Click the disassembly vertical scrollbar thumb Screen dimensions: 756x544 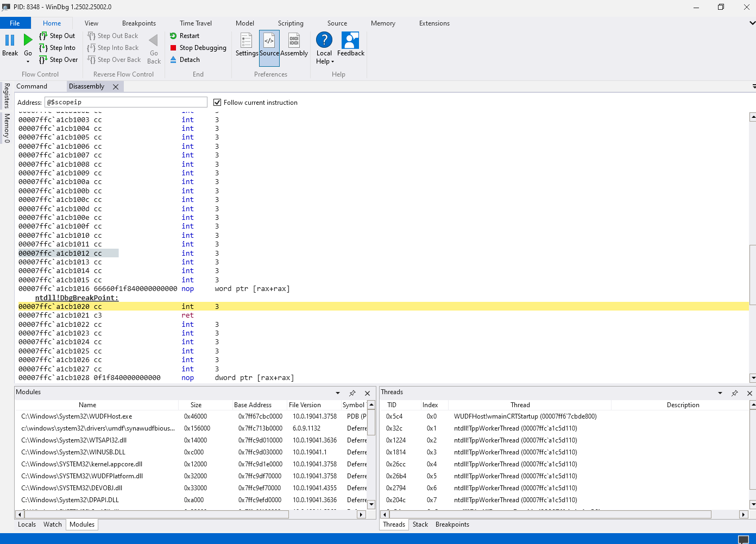point(753,275)
